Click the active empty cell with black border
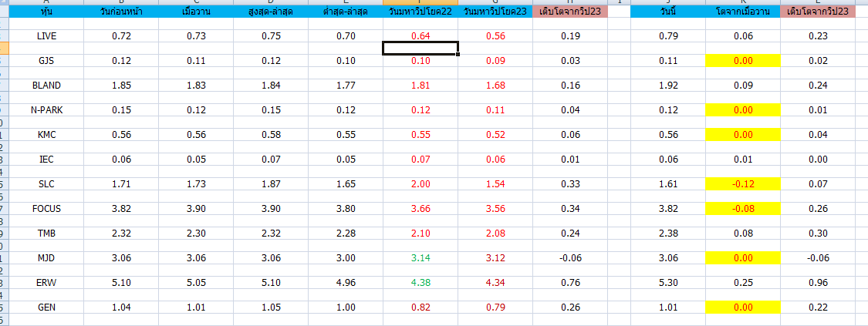This screenshot has width=868, height=326. coord(420,49)
